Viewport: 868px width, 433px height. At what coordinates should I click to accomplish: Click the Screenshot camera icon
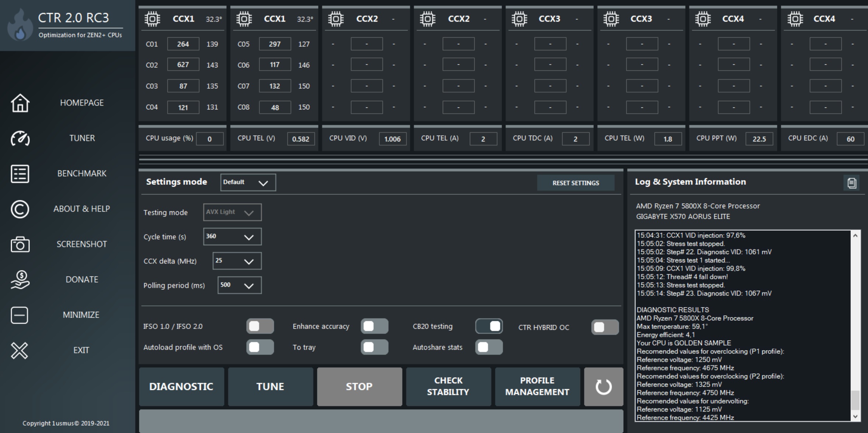(x=20, y=244)
